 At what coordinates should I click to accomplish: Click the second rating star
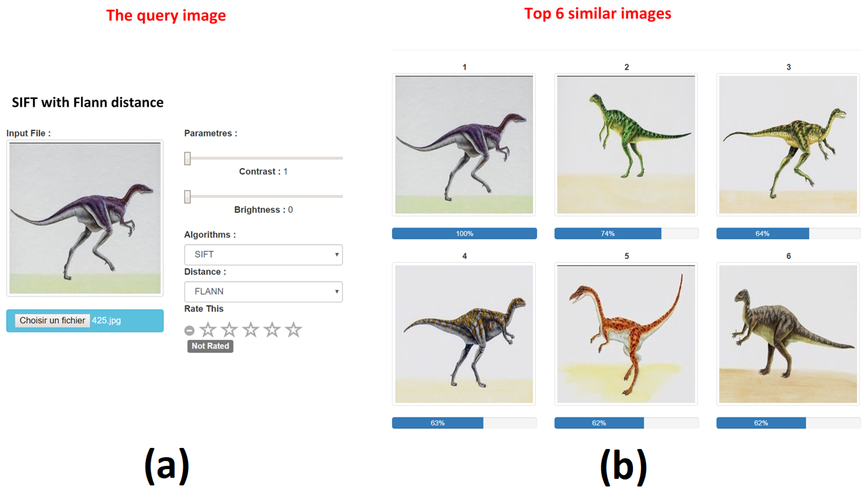pos(229,330)
